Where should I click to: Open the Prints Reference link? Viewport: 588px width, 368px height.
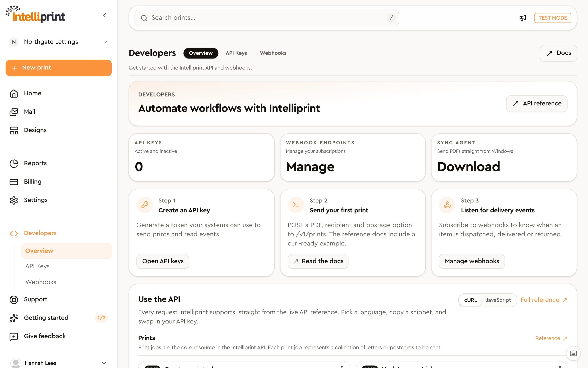click(x=551, y=338)
